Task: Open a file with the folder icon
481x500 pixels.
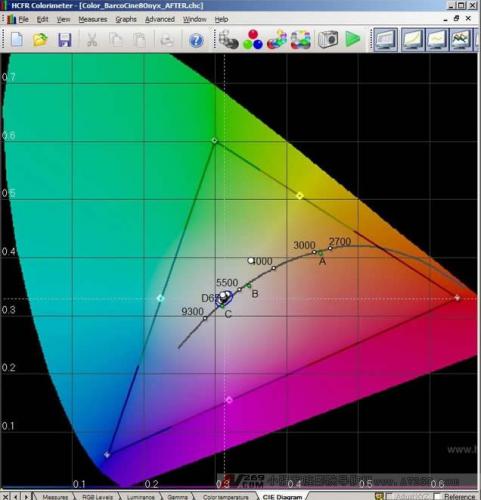Action: 40,40
